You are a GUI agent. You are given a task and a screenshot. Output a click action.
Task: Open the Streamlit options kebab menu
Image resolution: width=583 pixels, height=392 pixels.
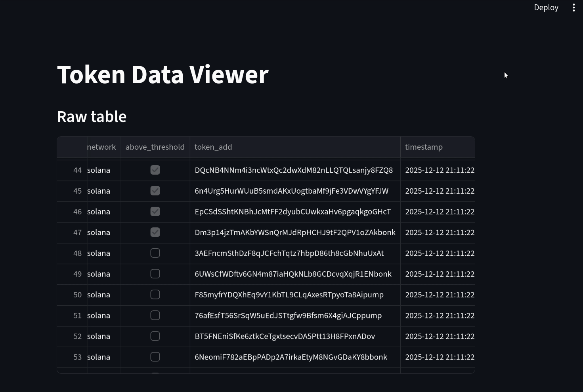click(573, 7)
